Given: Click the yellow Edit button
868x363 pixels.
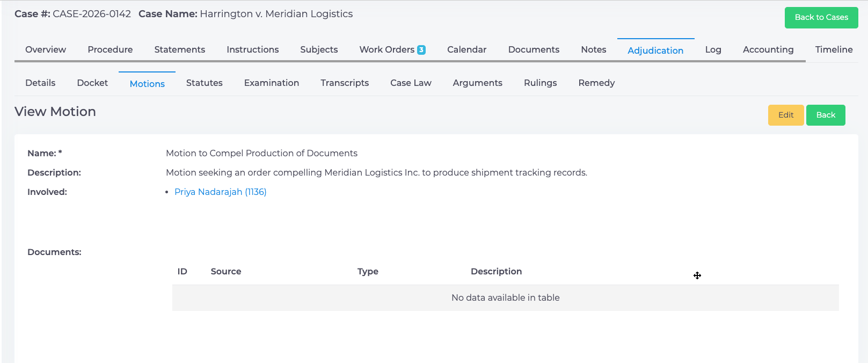Looking at the screenshot, I should point(786,115).
